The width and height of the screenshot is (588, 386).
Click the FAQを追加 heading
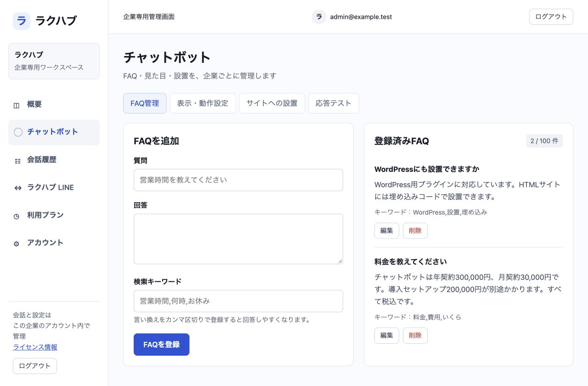tap(157, 141)
